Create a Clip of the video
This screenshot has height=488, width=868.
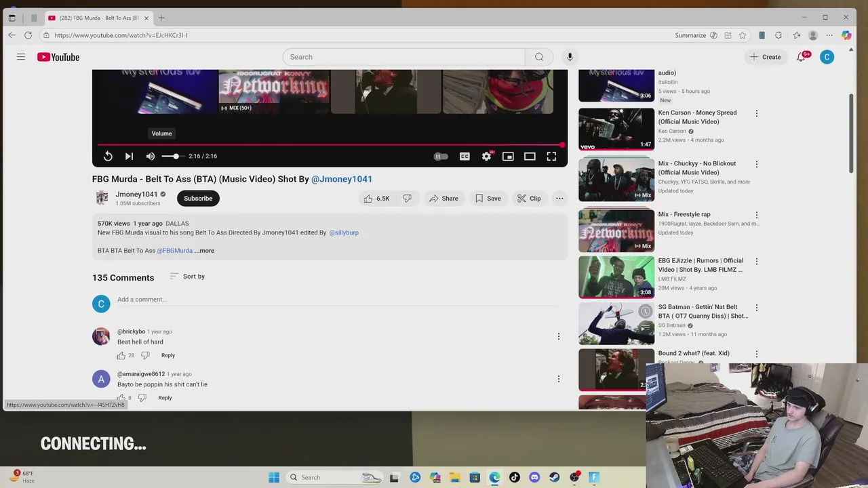[x=529, y=199]
